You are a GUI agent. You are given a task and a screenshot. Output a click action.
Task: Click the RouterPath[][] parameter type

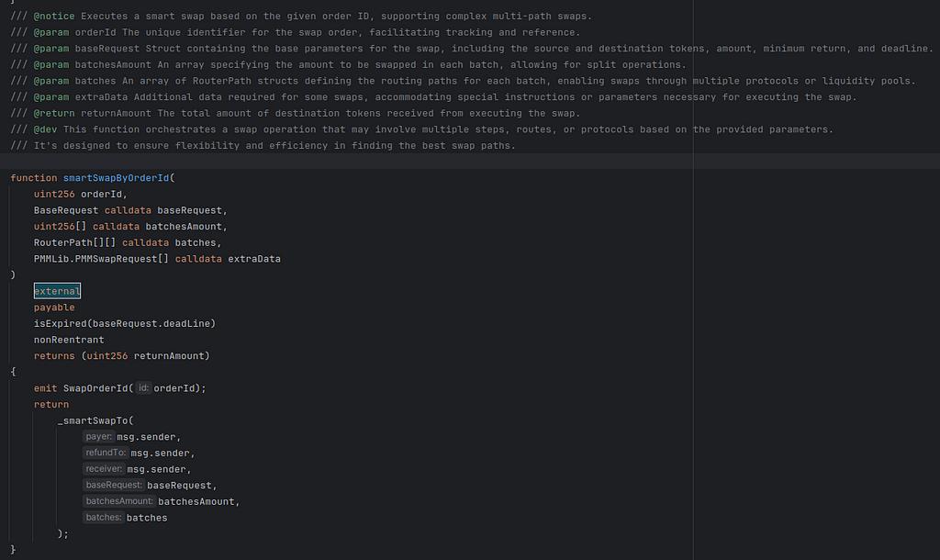74,242
